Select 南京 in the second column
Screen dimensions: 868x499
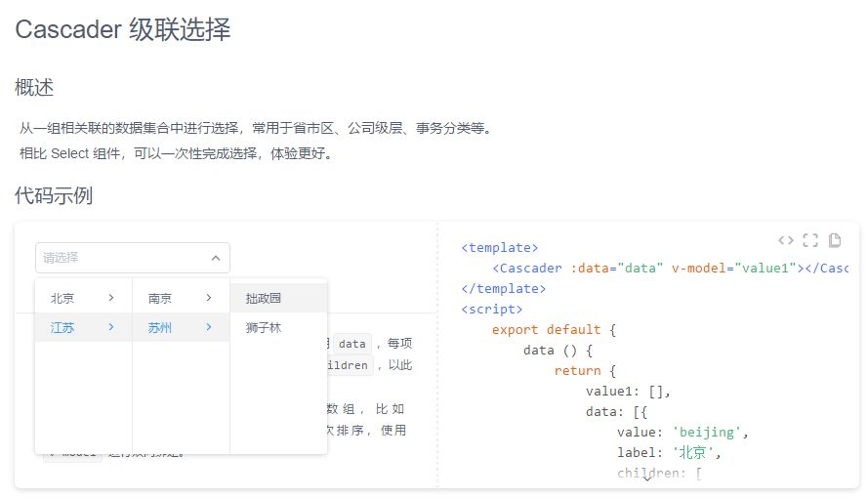(x=181, y=298)
